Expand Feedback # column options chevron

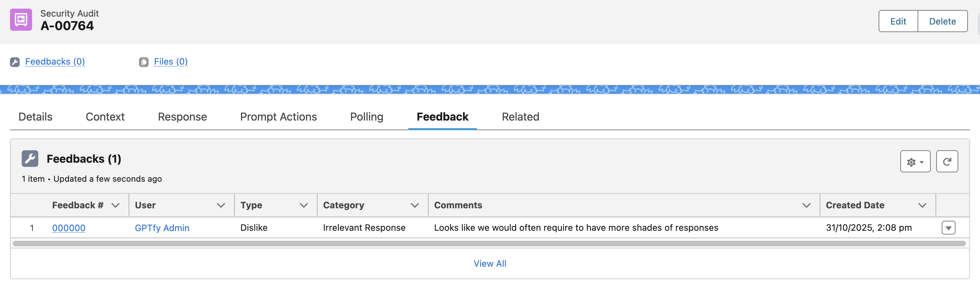click(116, 205)
